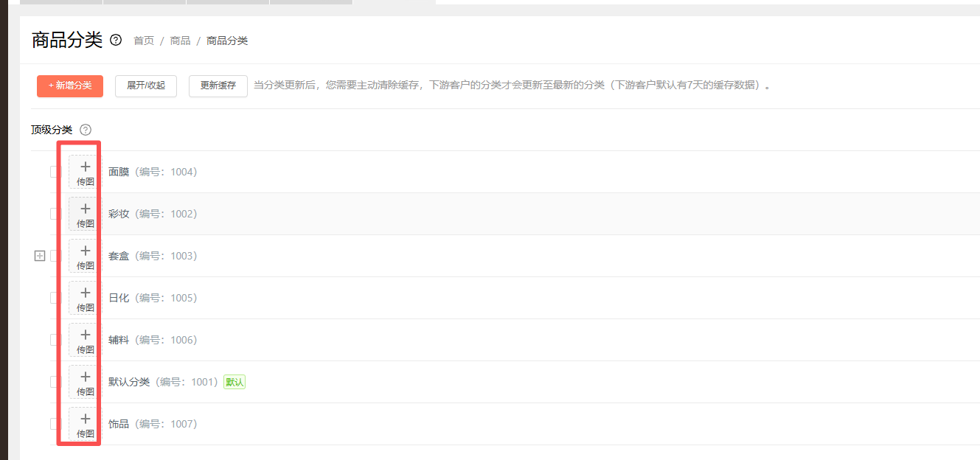Viewport: 980px width, 460px height.
Task: Click the 默认分类 (编号: 1001) category name
Action: (163, 382)
